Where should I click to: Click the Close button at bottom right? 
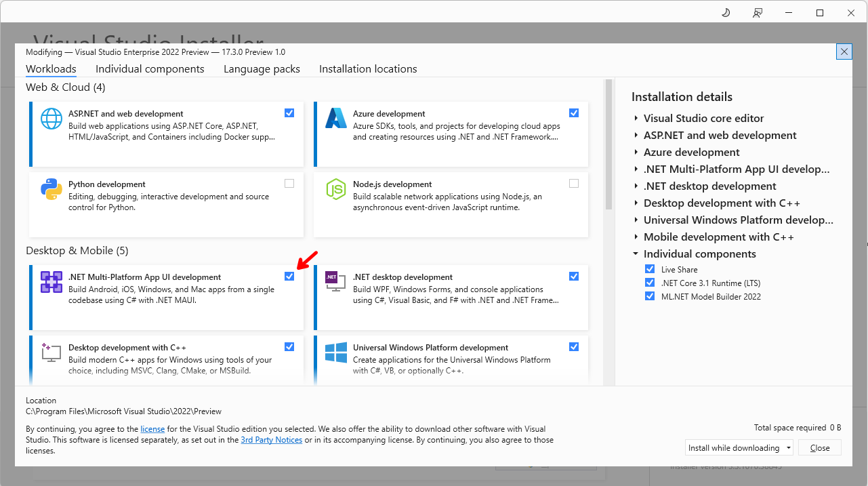pyautogui.click(x=820, y=448)
